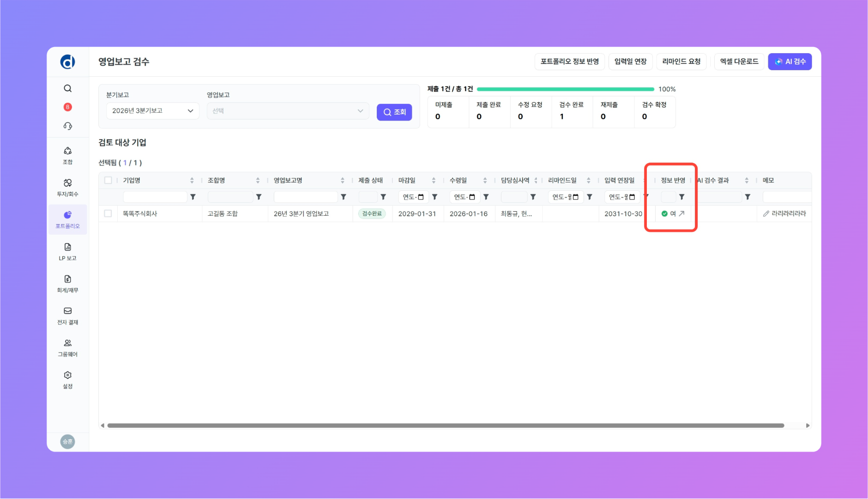Click the 미제출 status count card
Viewport: 868px width, 499px height.
(448, 111)
